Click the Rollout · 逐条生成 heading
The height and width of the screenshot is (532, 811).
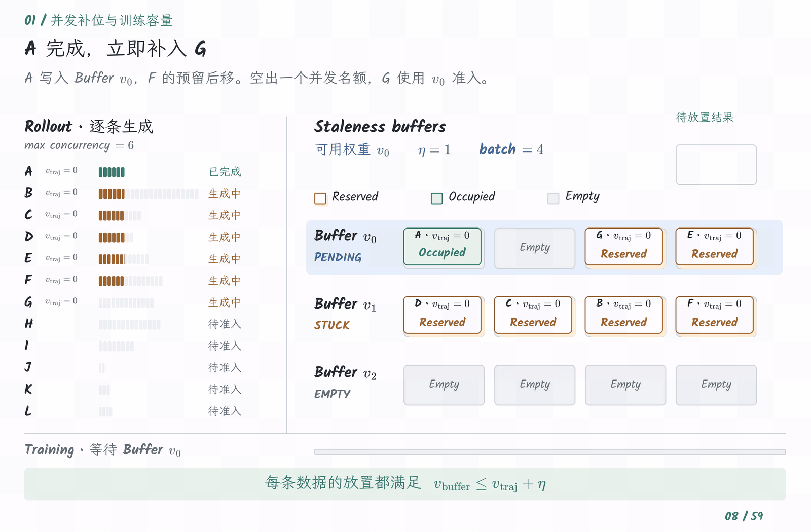click(x=89, y=126)
